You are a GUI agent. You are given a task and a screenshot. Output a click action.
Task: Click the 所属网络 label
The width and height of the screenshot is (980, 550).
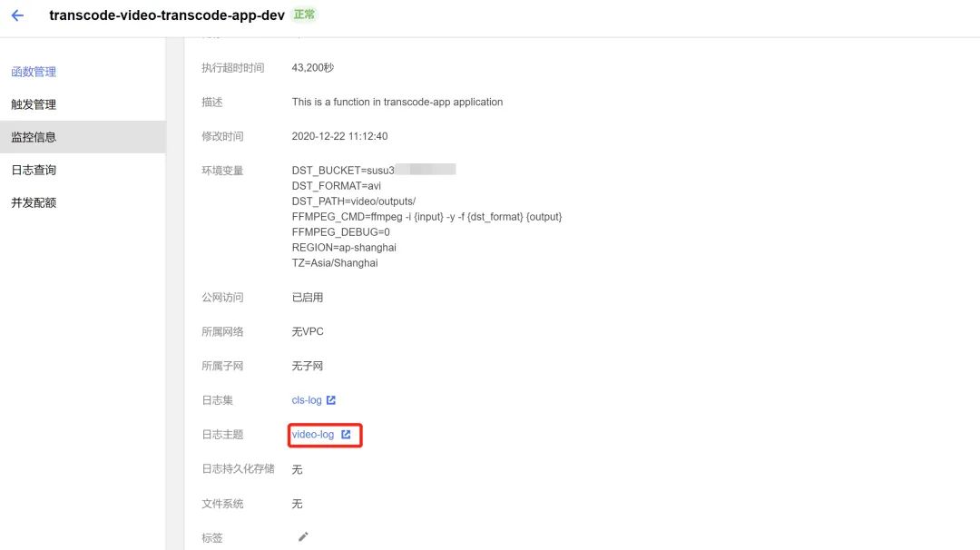coord(222,332)
